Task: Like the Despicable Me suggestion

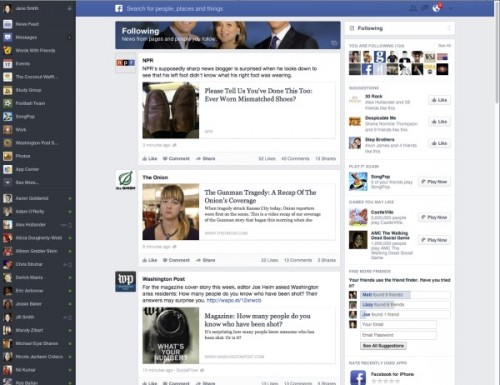Action: pos(439,122)
